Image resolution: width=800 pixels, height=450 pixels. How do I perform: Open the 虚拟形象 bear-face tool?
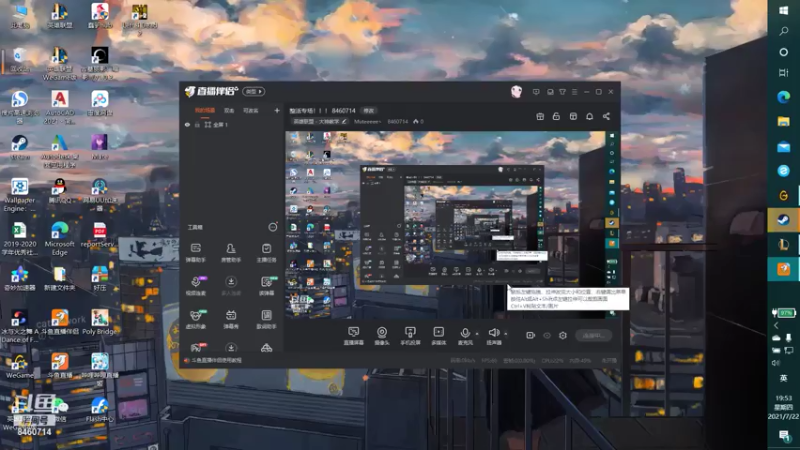[196, 319]
